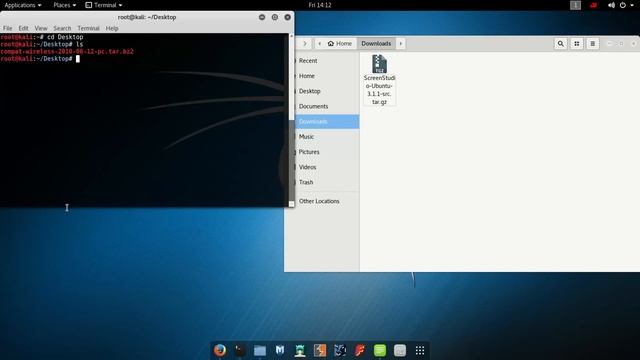Screen dimensions: 640x360
Task: Select Recent in Files sidebar
Action: click(326, 61)
